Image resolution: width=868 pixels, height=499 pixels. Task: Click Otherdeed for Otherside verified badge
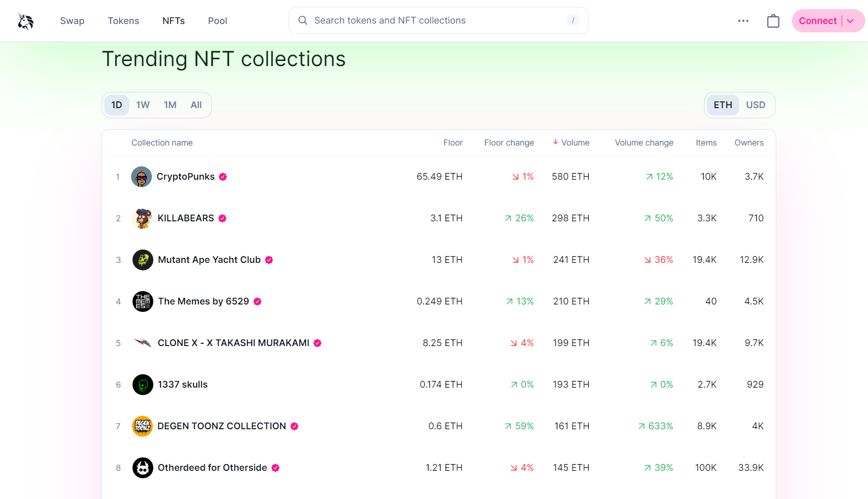point(276,468)
